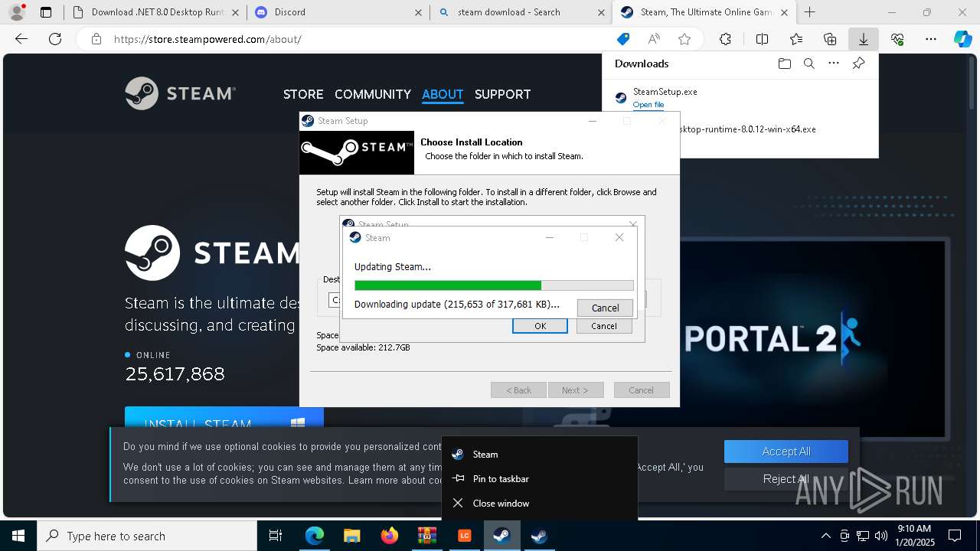Image resolution: width=980 pixels, height=551 pixels.
Task: Open the Edge profile avatar icon
Action: click(x=16, y=12)
